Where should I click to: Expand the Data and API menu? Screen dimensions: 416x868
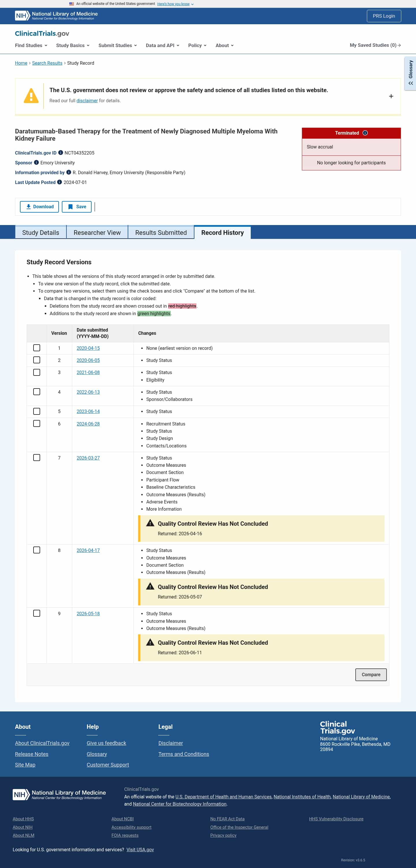(162, 45)
